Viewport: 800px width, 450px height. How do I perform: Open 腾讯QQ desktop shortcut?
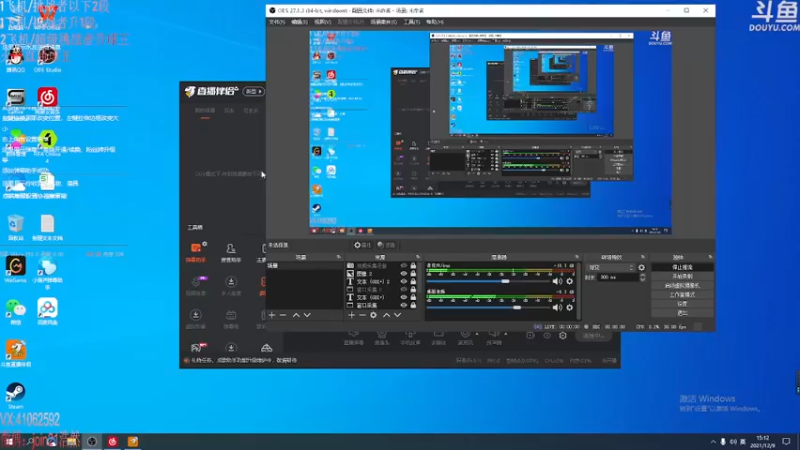(15, 59)
